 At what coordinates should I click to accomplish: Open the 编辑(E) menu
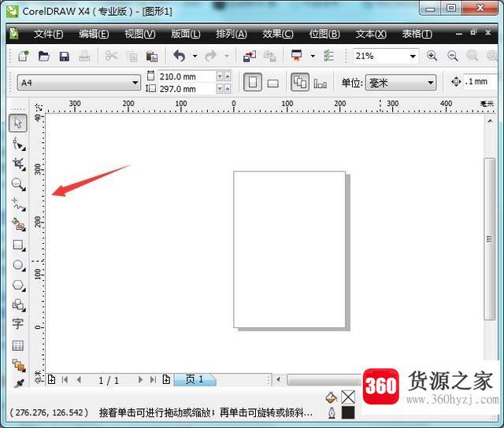tap(94, 34)
